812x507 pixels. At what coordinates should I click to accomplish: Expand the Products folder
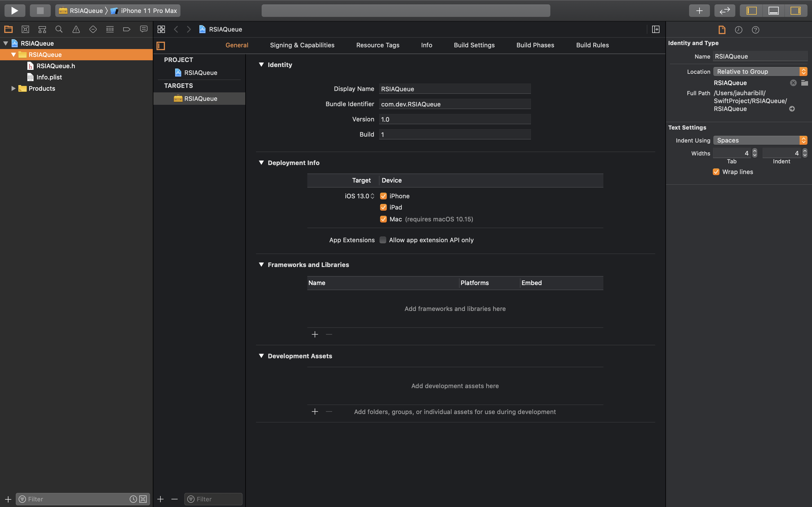click(13, 88)
